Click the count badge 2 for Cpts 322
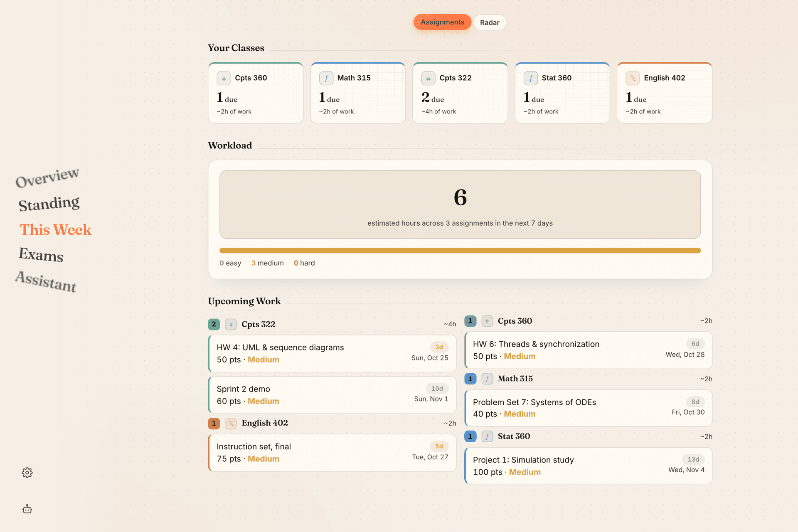This screenshot has height=532, width=798. coord(214,324)
